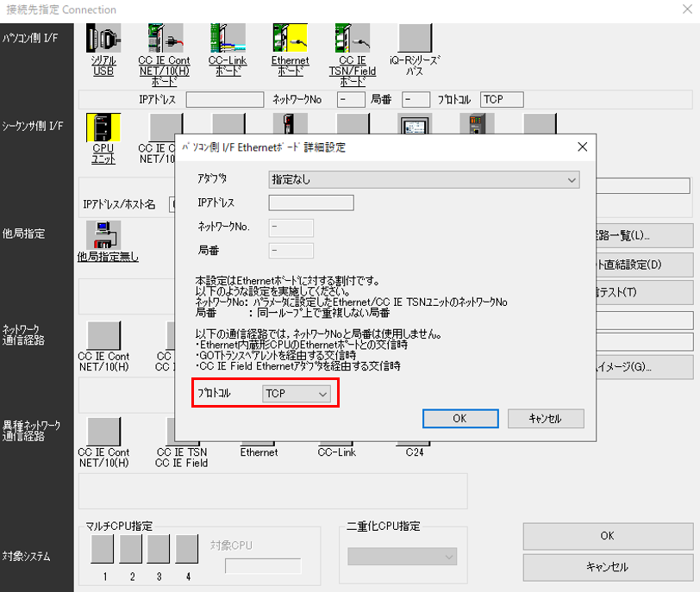Select multi-CPU number 2 box
Screen dimensions: 700x592
131,549
